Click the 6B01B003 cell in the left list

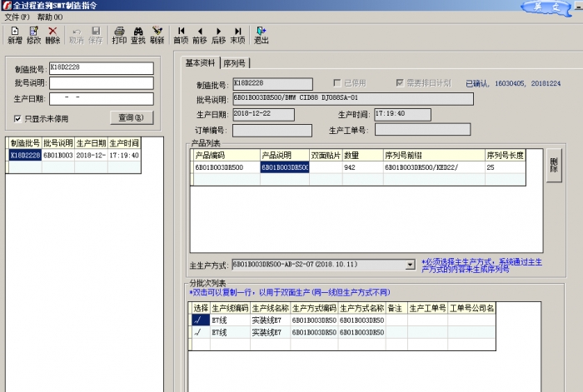58,155
